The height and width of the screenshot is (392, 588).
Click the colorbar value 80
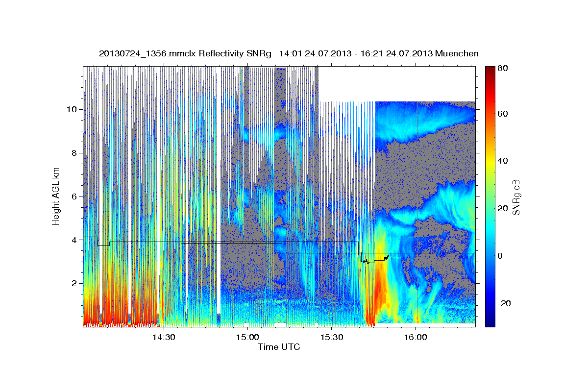(504, 69)
